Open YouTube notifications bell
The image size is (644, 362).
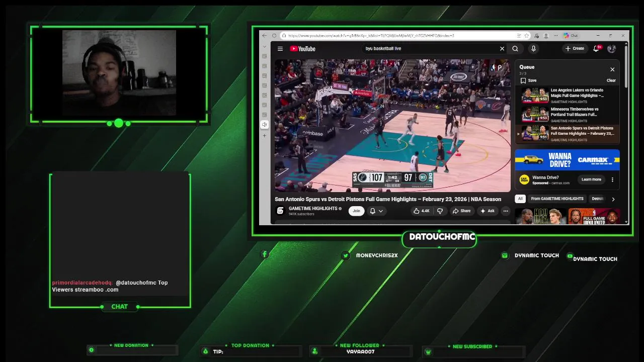596,49
